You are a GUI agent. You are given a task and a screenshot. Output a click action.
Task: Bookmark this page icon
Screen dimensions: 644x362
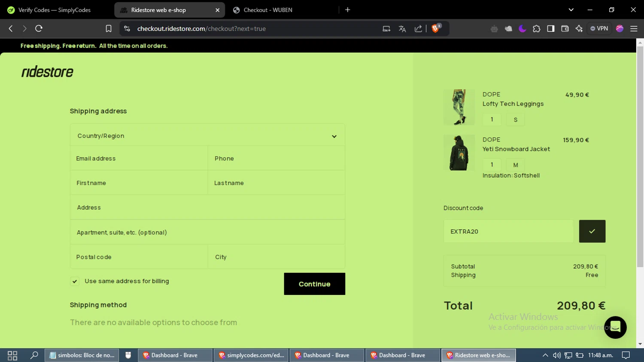[x=109, y=29]
